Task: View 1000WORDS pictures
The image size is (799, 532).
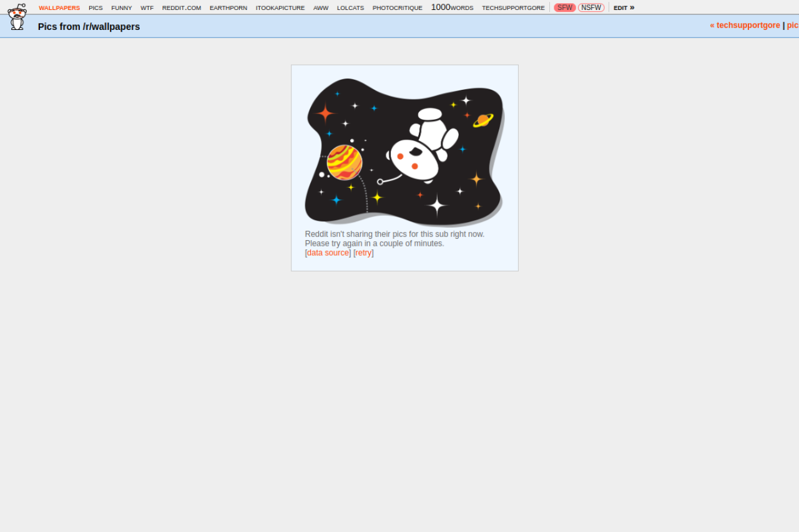Action: click(452, 7)
